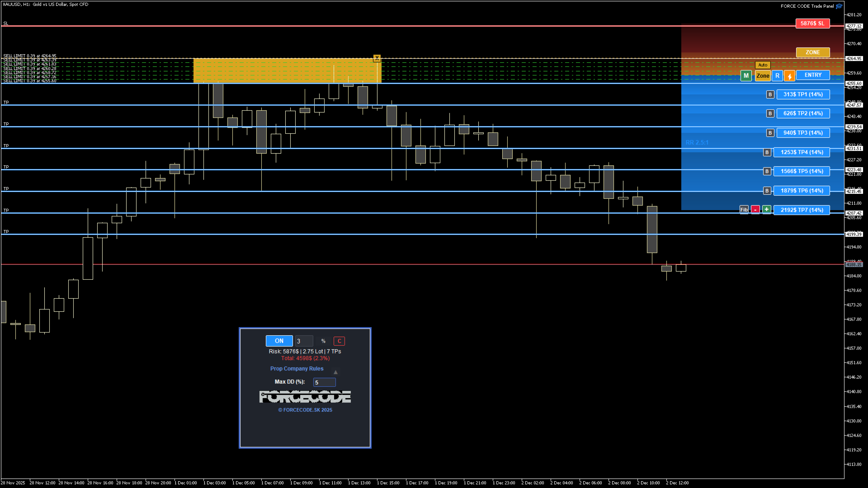Click the 5876$ SL label
868x488 pixels.
pos(812,23)
